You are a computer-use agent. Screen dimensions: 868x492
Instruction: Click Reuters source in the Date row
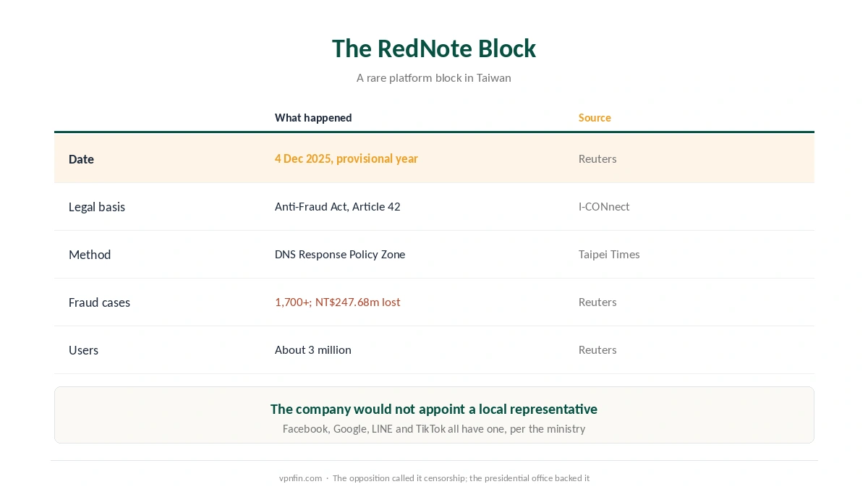pos(597,158)
